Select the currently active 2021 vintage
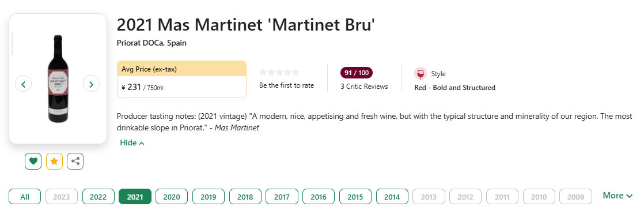This screenshot has height=210, width=644. [135, 197]
